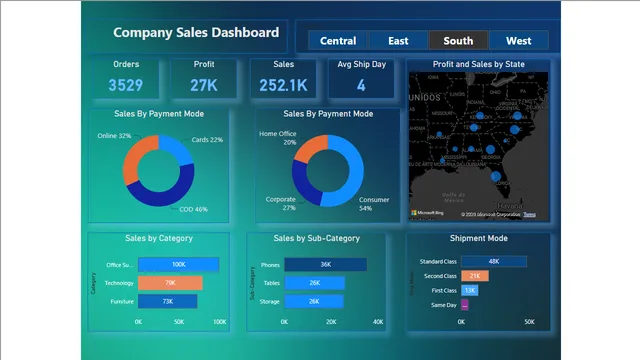Click the Tables 26K bar
640x360 pixels.
click(x=314, y=283)
